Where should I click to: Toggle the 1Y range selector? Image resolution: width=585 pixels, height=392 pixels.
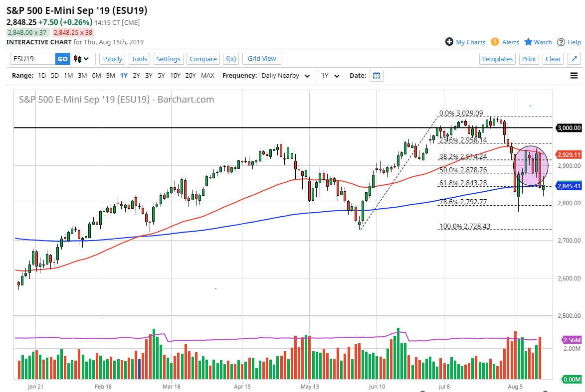click(123, 75)
